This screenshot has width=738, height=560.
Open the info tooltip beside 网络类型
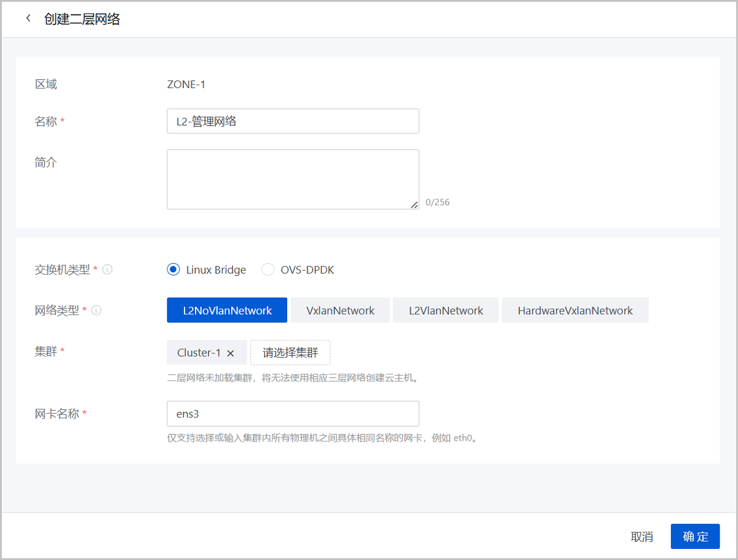[96, 310]
